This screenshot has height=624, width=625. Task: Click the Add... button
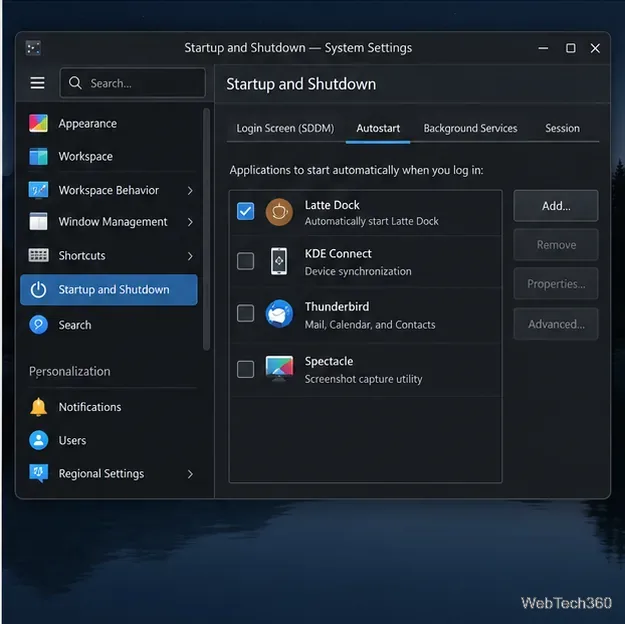click(x=556, y=206)
